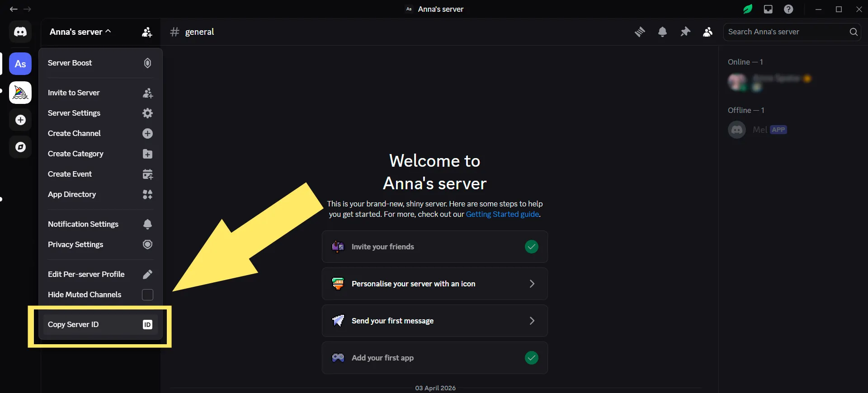Click the search magnifier icon
Screen dimensions: 868x393
(854, 32)
